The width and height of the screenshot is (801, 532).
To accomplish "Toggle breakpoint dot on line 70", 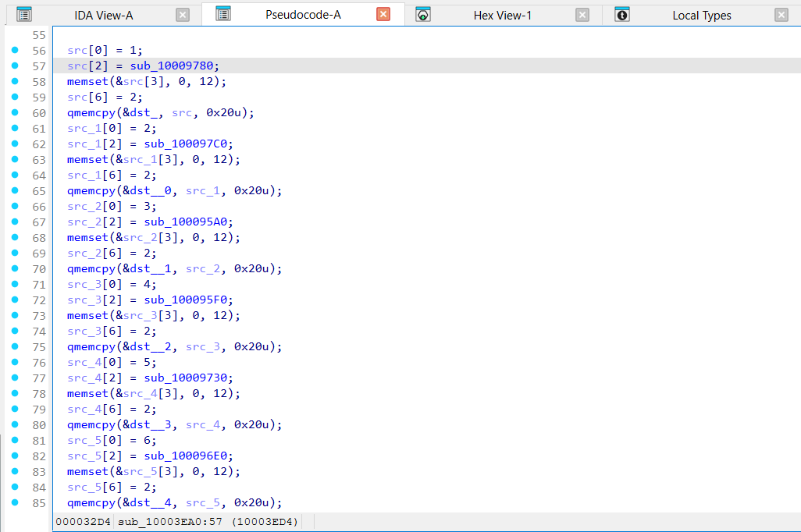I will click(x=15, y=268).
